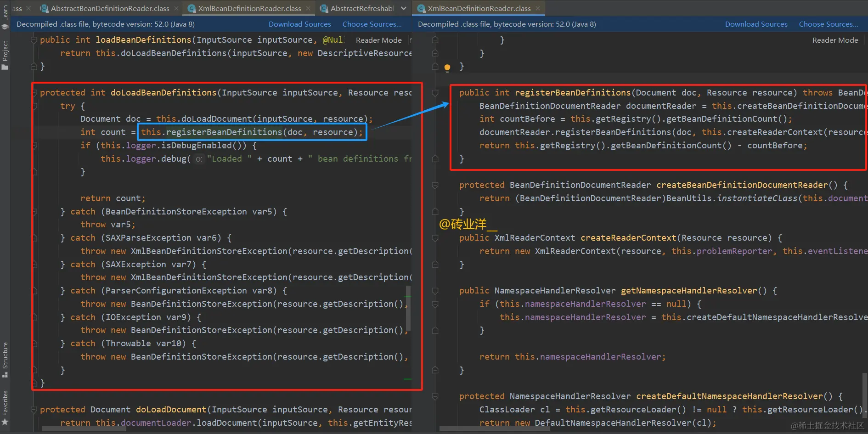Open the Structure tool window

[x=5, y=360]
